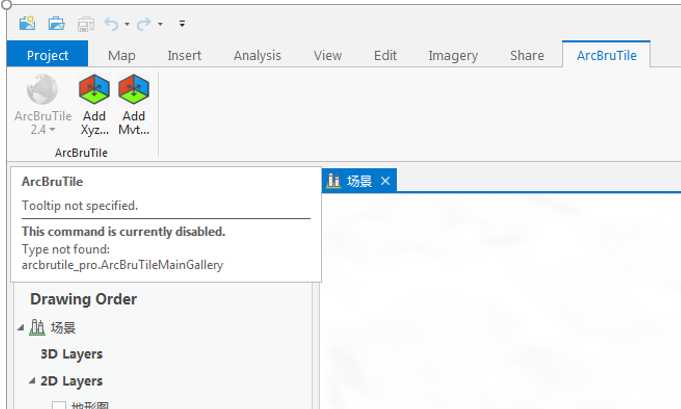Collapse the 2D Layers group
This screenshot has width=681, height=409.
tap(32, 381)
